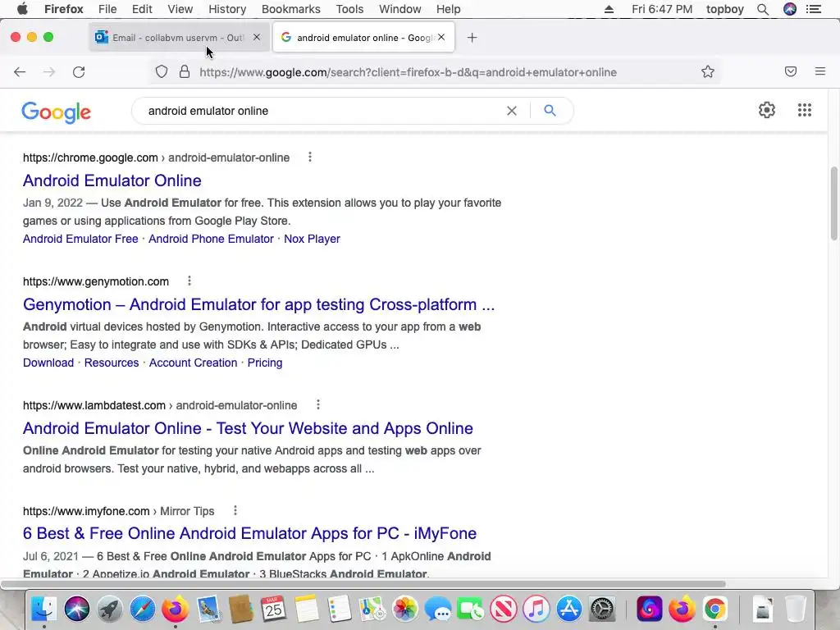Click the padlock site information icon
The width and height of the screenshot is (840, 630).
185,72
